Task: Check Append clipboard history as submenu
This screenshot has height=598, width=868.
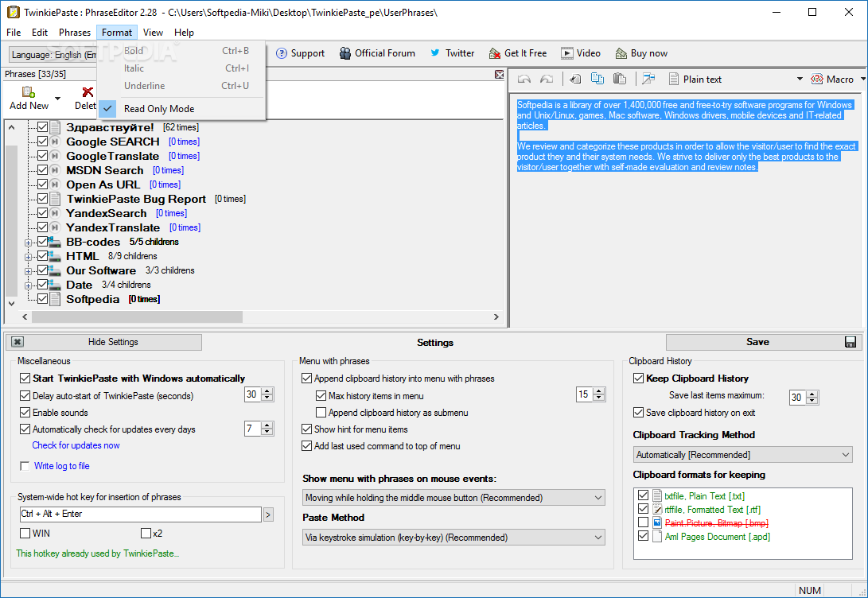Action: click(x=321, y=413)
